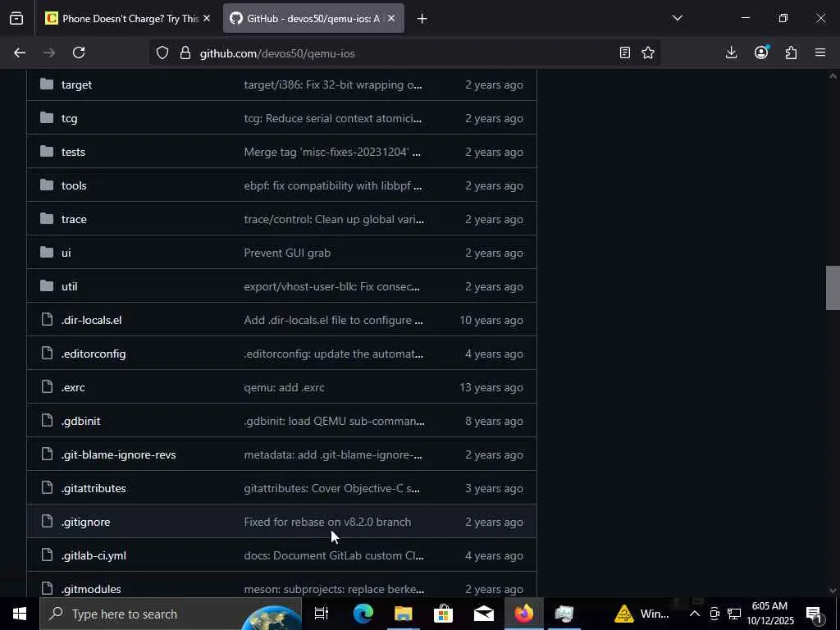Open Microsoft Store from the taskbar
The width and height of the screenshot is (840, 630).
click(x=444, y=614)
